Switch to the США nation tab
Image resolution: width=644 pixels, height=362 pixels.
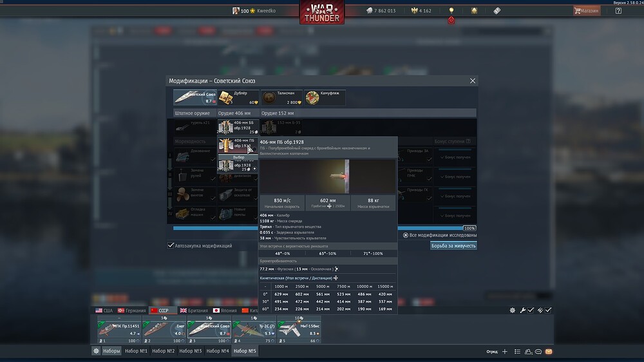coord(104,310)
